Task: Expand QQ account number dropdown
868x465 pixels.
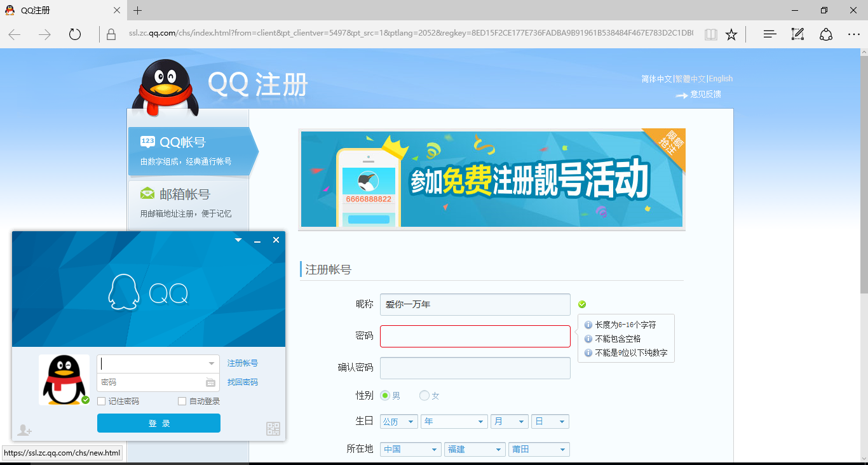Action: [x=212, y=364]
